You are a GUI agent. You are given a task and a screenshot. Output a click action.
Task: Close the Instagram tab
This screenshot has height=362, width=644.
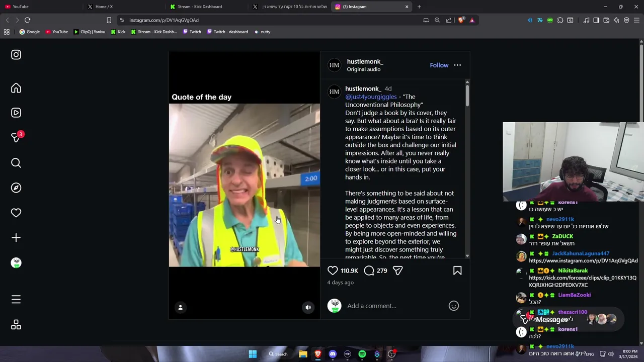point(407,7)
